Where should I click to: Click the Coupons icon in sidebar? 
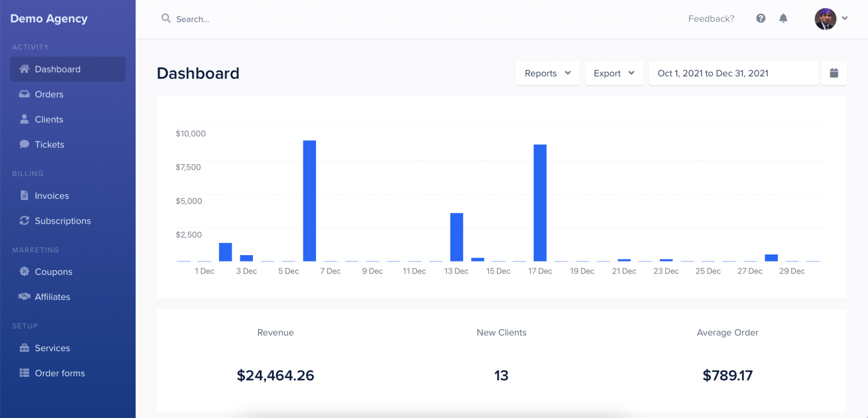[24, 272]
